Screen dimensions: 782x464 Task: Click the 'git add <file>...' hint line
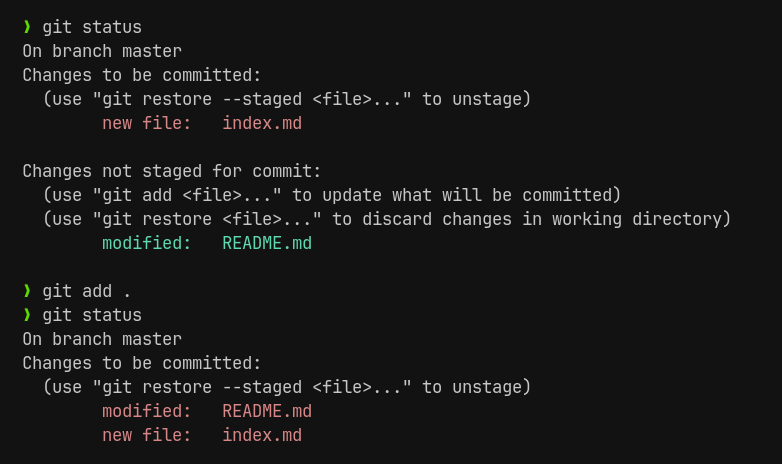point(332,195)
